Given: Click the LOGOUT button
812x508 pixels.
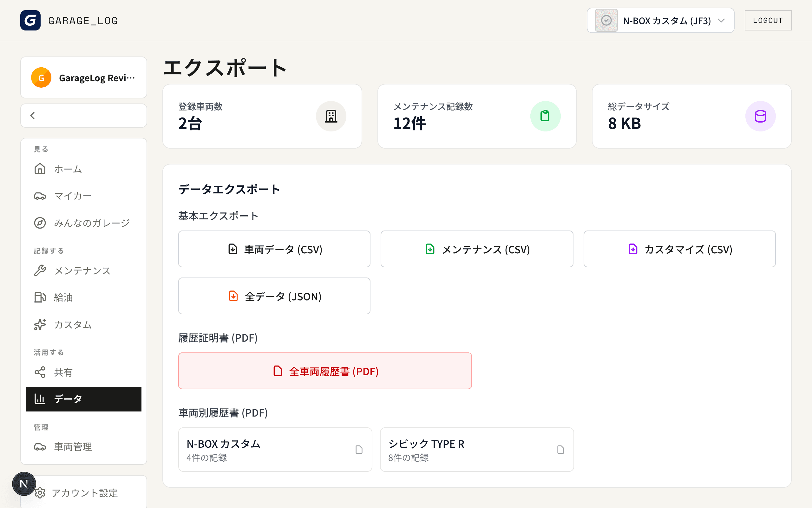Looking at the screenshot, I should tap(768, 21).
